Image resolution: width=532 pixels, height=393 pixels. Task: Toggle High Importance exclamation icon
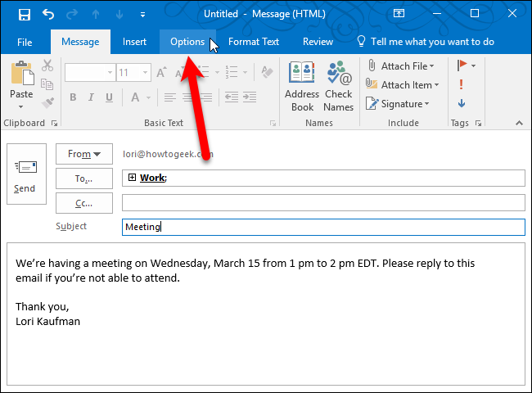tap(461, 84)
